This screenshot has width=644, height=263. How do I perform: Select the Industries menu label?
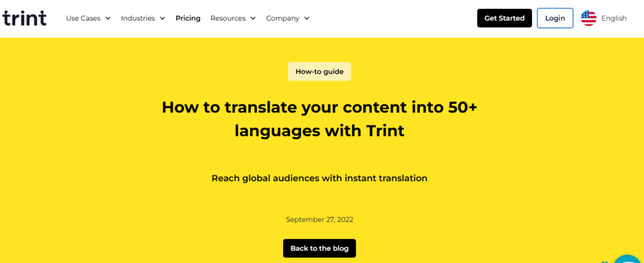coord(138,18)
